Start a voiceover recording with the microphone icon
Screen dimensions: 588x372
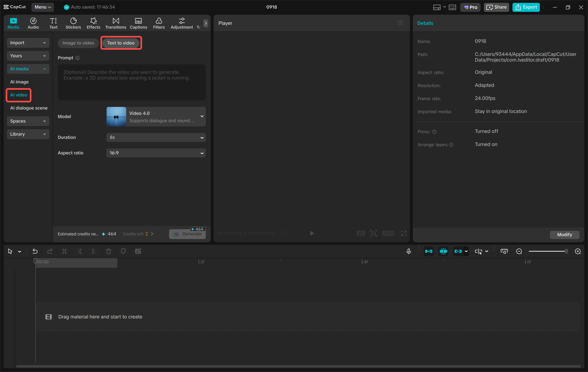pos(409,251)
